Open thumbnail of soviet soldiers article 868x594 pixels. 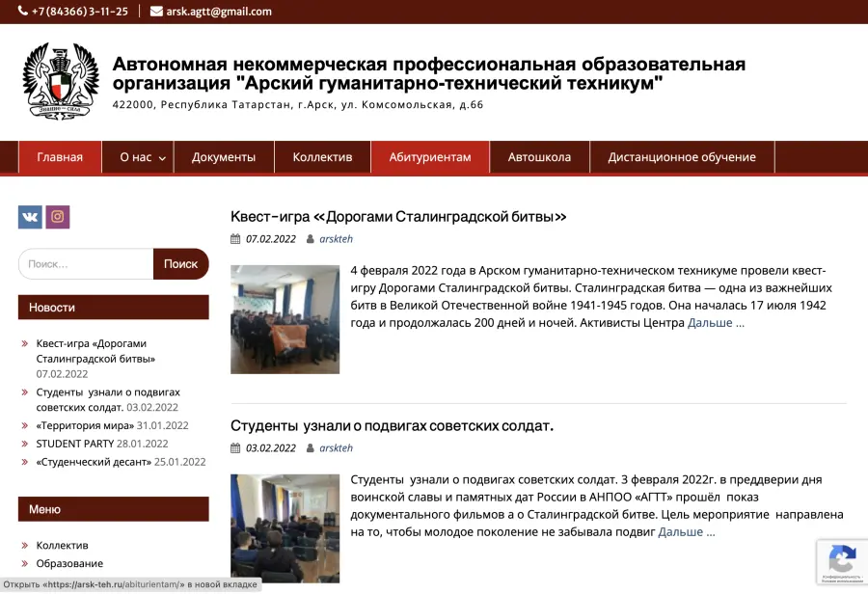pyautogui.click(x=285, y=528)
